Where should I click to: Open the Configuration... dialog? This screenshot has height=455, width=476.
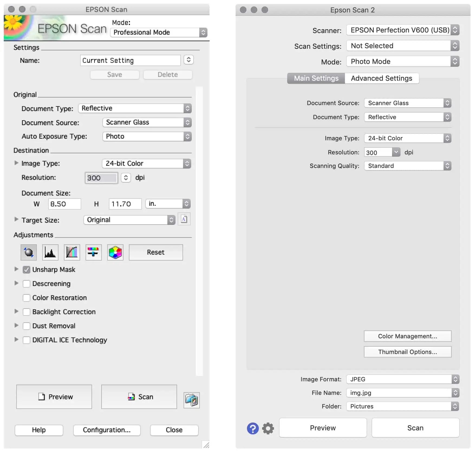point(107,430)
